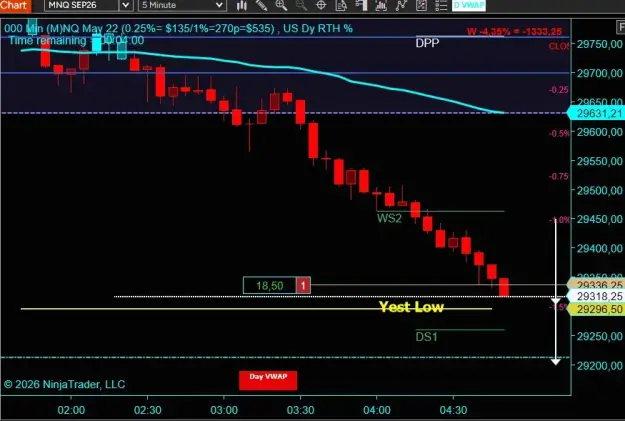Click the yellow 29296,50 price marker

(596, 309)
